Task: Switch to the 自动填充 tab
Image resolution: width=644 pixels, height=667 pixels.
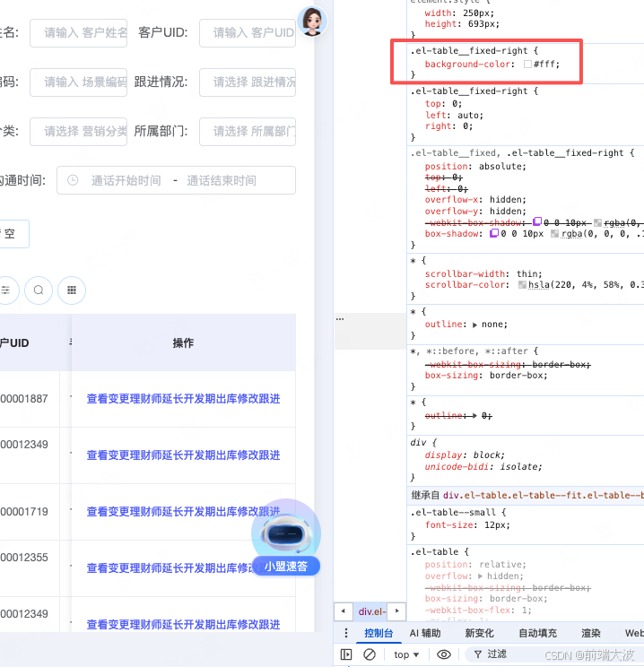Action: click(537, 633)
